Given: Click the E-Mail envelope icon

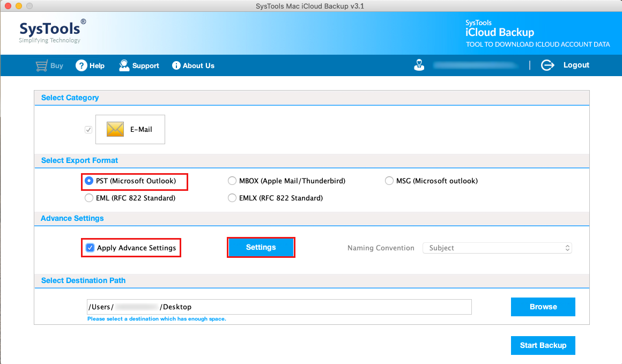Looking at the screenshot, I should point(115,129).
